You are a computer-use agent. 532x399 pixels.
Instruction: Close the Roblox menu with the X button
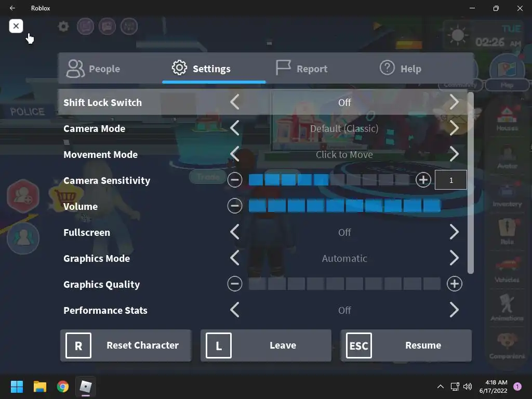[16, 26]
